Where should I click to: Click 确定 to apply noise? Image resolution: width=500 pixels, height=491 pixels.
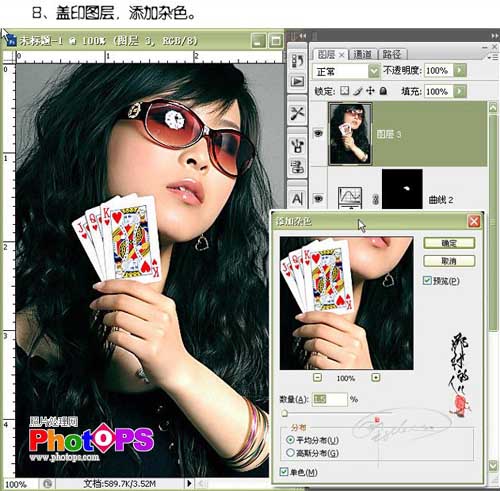click(449, 243)
